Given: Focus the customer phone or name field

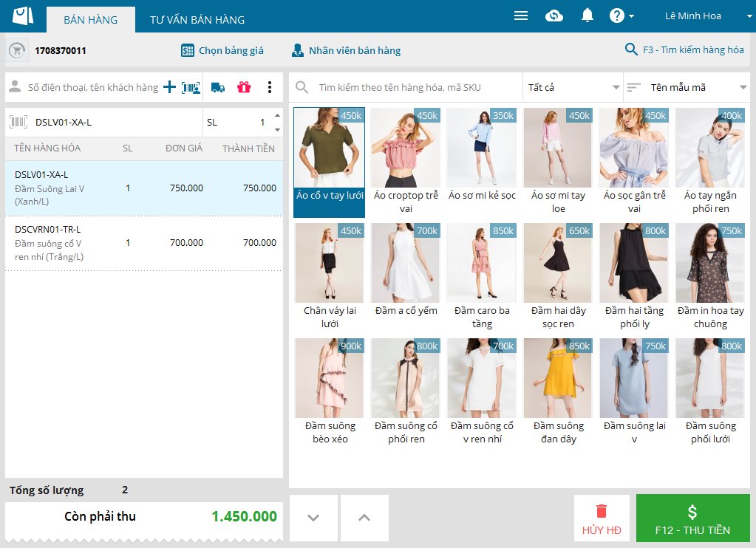Looking at the screenshot, I should [x=92, y=87].
